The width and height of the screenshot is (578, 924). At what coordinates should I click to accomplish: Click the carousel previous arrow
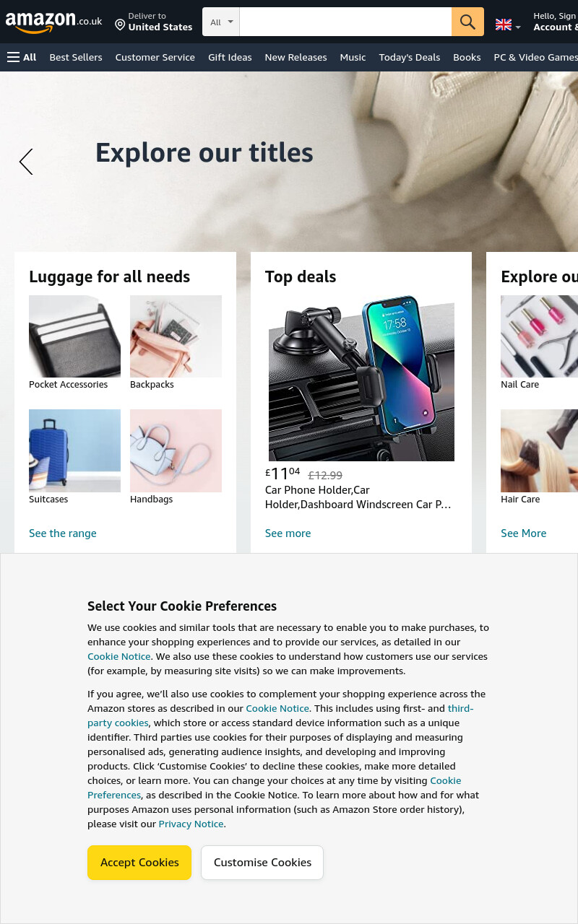[x=26, y=162]
